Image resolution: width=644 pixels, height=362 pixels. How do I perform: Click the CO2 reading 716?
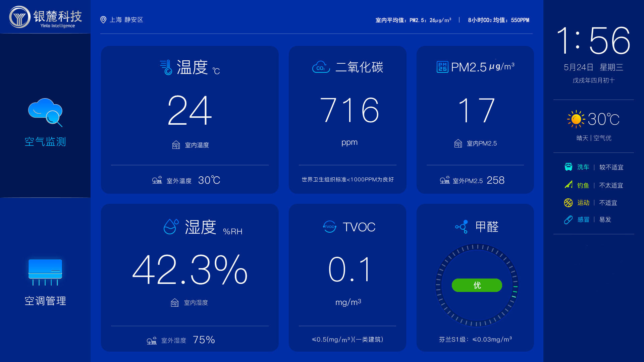tap(350, 110)
